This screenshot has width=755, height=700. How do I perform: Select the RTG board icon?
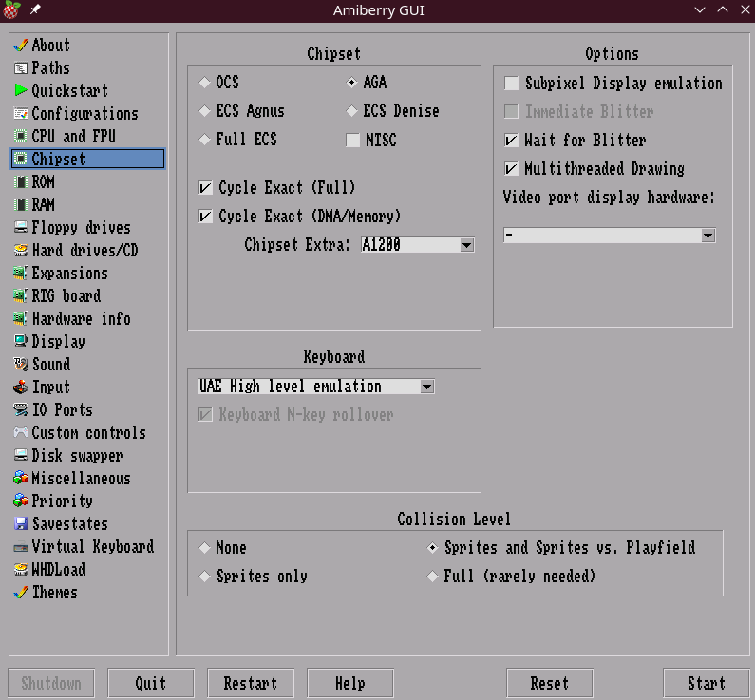21,295
